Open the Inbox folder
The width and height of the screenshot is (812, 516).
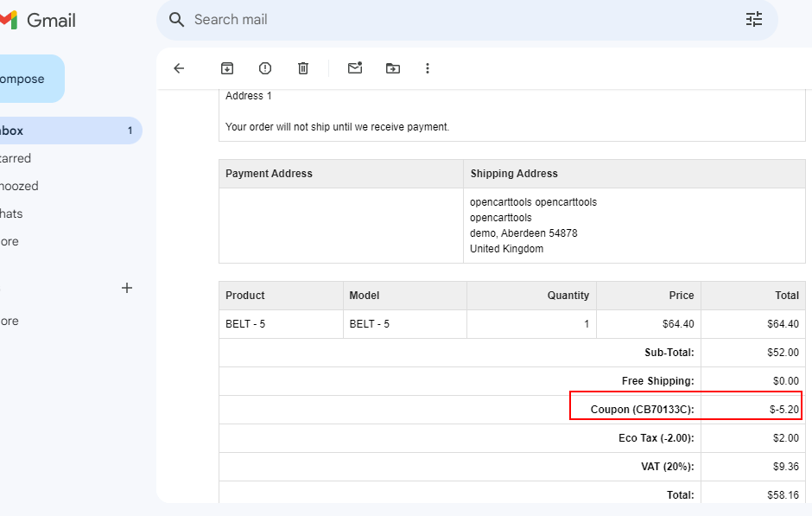pos(12,131)
